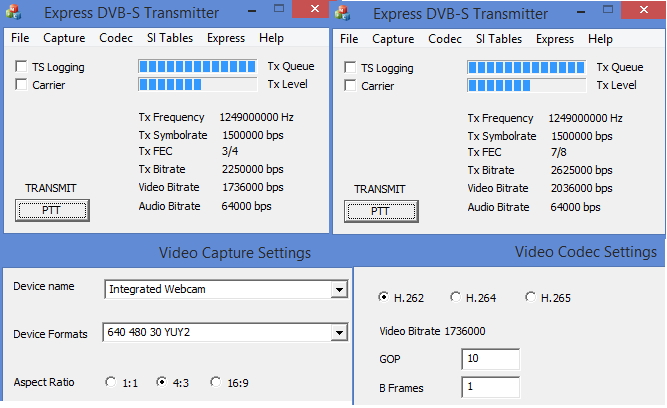Select the 1:1 aspect ratio option
This screenshot has height=408, width=667.
click(x=111, y=382)
